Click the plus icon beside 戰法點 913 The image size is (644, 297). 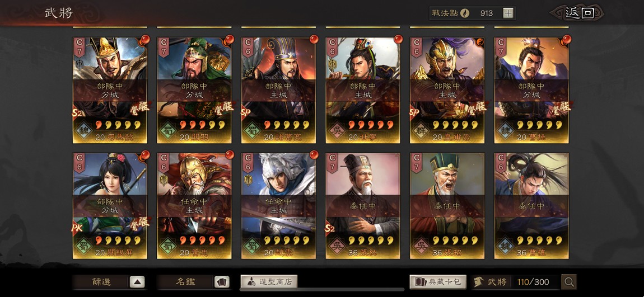(508, 13)
